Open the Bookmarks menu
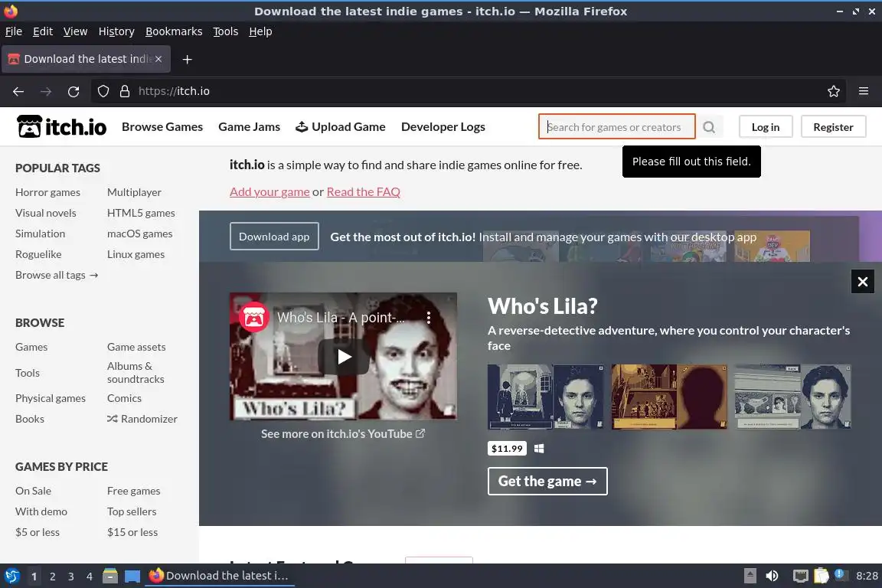 coord(174,31)
